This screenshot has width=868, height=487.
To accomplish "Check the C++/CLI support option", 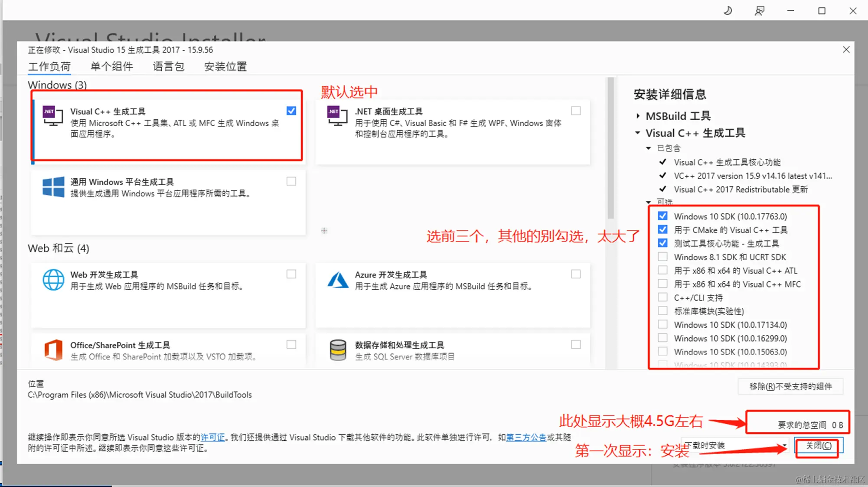I will (662, 297).
